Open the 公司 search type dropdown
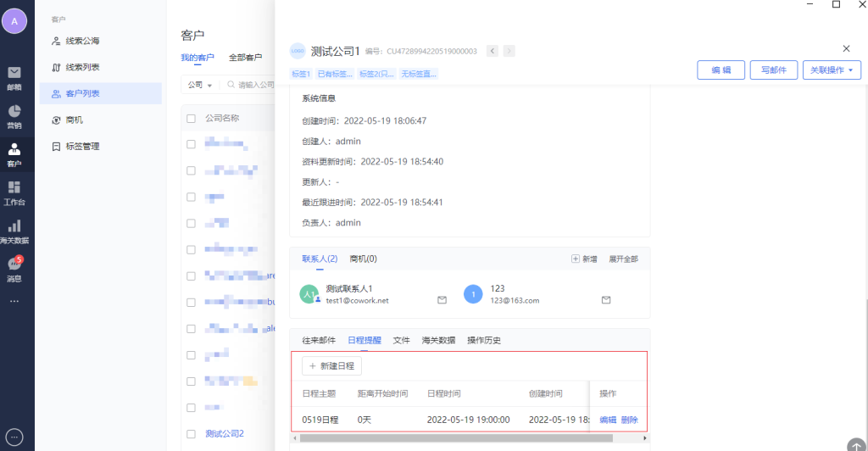The height and width of the screenshot is (451, 868). click(x=199, y=85)
